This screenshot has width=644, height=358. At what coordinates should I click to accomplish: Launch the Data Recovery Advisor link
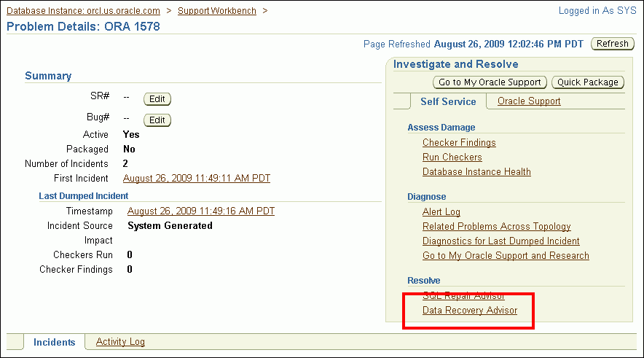(470, 311)
